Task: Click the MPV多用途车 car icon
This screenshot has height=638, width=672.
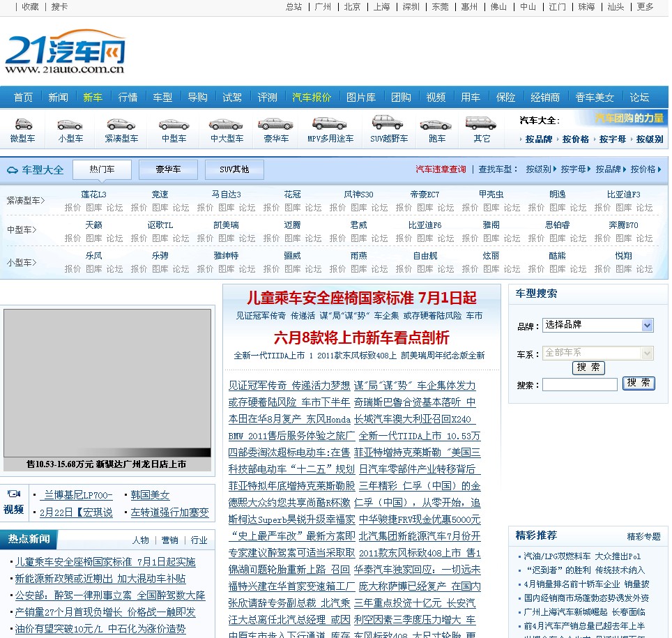Action: click(x=330, y=123)
